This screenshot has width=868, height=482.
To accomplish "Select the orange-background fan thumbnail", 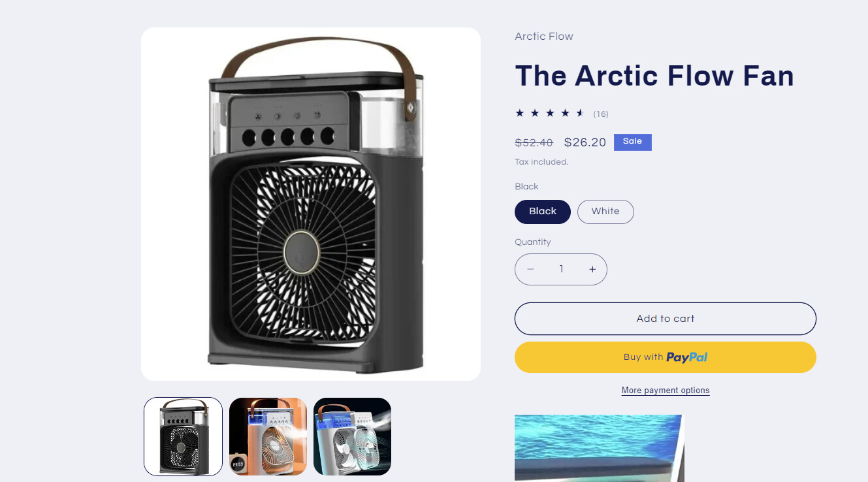I will pos(268,436).
